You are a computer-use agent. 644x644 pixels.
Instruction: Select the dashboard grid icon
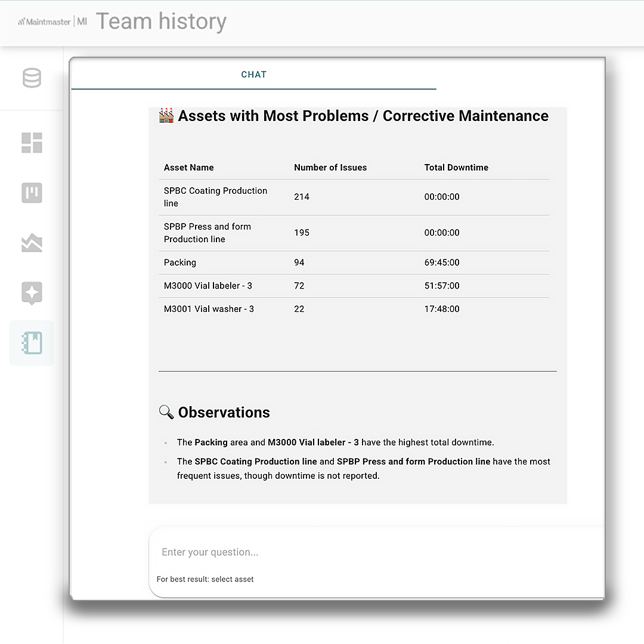31,143
